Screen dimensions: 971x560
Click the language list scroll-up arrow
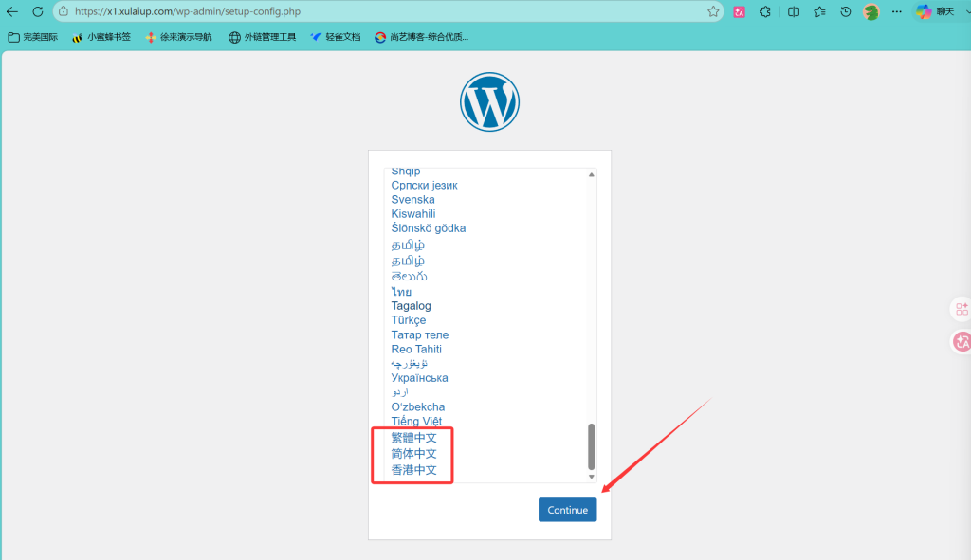click(592, 175)
